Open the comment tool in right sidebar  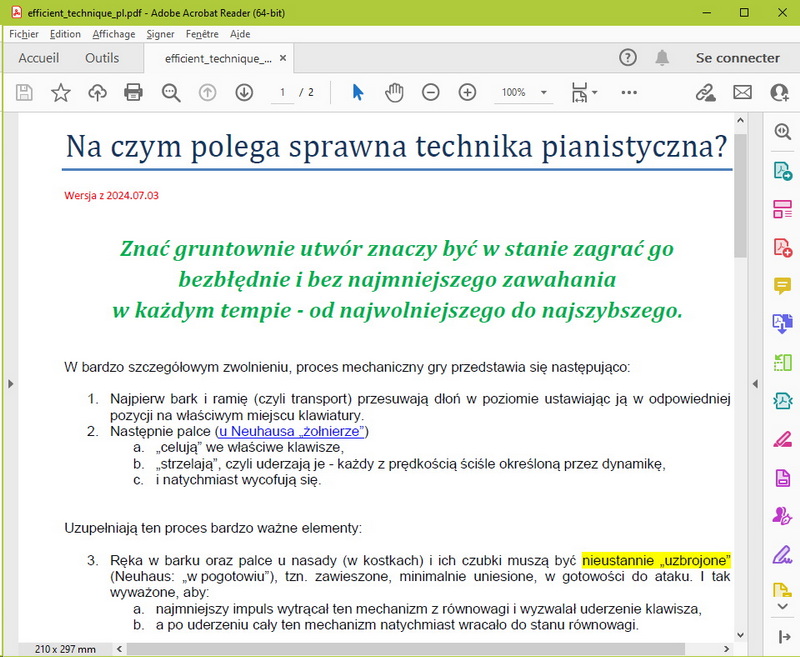coord(782,287)
